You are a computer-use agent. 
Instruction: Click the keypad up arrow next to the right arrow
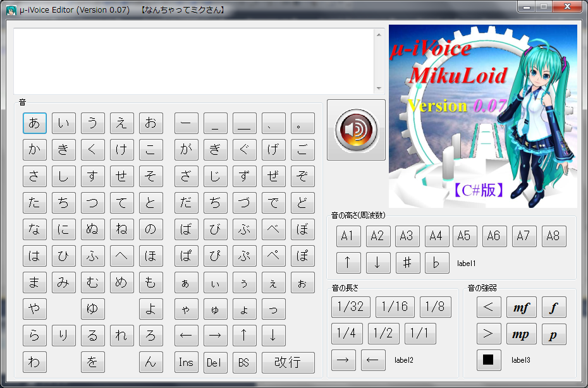(245, 335)
